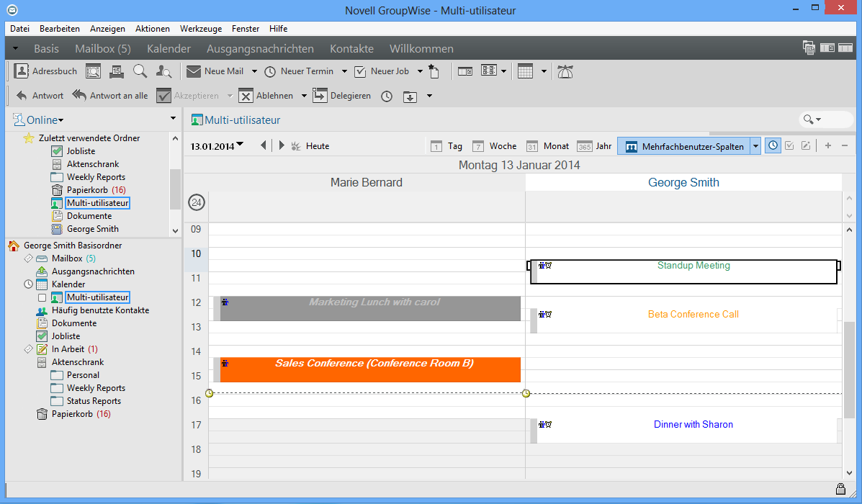Select the Standup Meeting appointment
Viewport: 862px width, 504px height.
coord(683,271)
